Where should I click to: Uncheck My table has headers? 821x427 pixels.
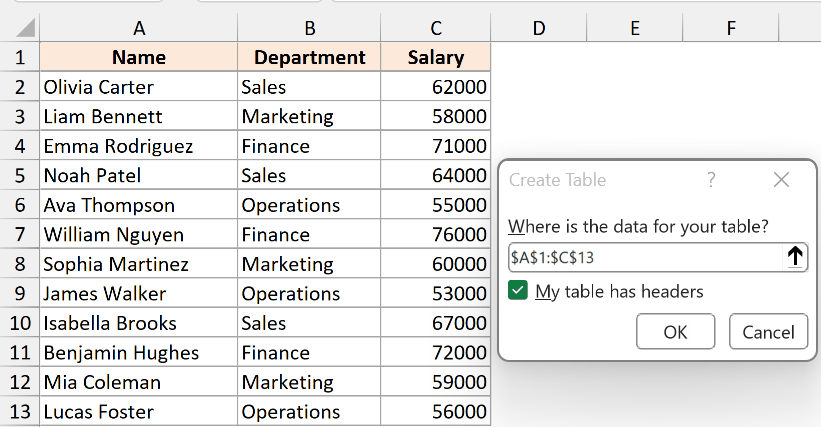tap(518, 290)
